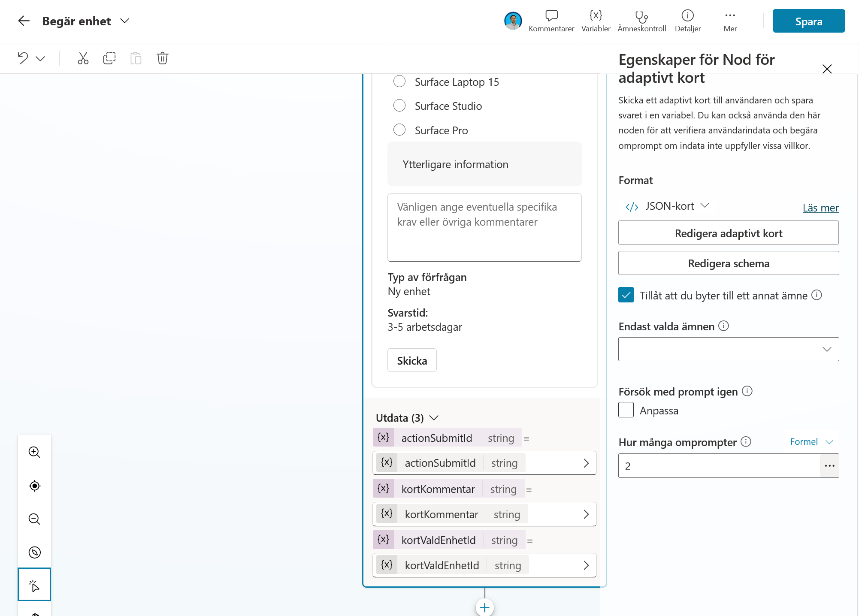Select Surface Laptop 15 radio option
This screenshot has height=616, width=859.
[399, 82]
